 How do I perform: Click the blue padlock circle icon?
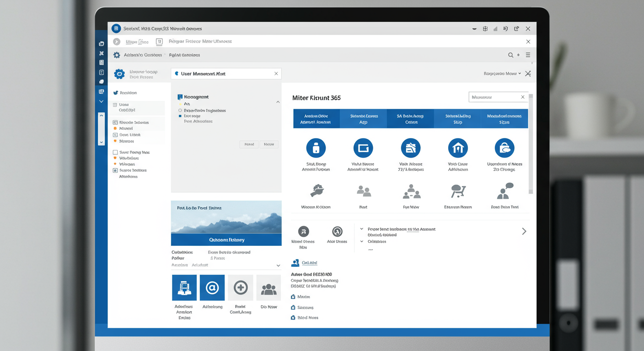(x=316, y=148)
